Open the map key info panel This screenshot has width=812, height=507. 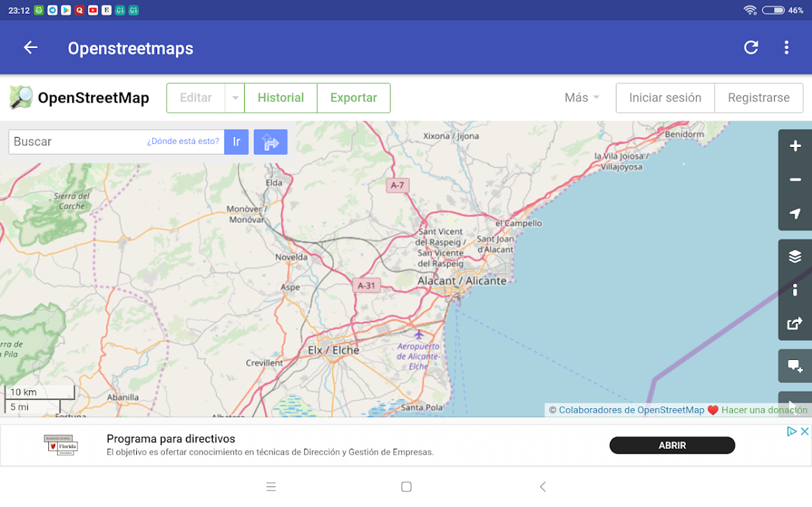tap(795, 290)
